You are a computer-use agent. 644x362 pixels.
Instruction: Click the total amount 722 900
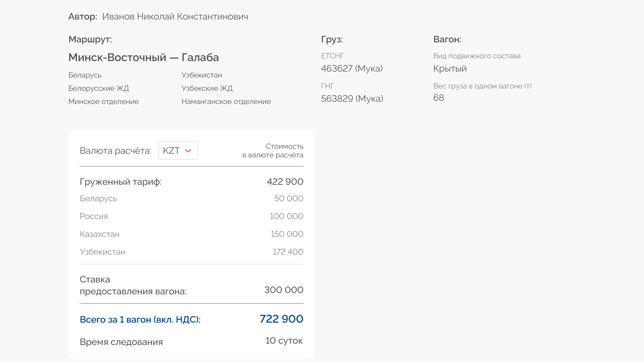(x=281, y=319)
